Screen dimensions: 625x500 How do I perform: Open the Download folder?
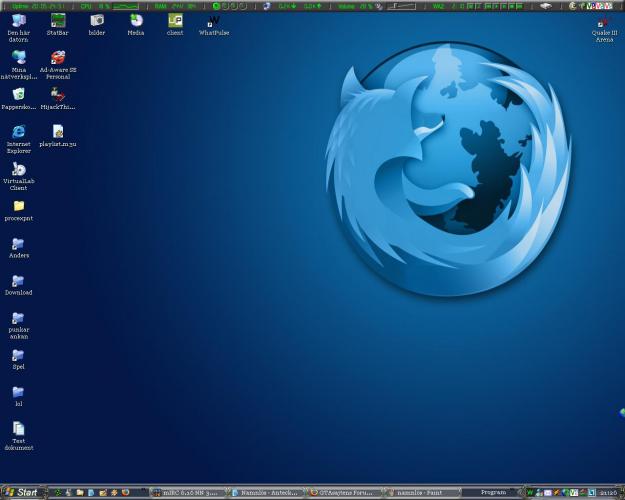coord(18,282)
